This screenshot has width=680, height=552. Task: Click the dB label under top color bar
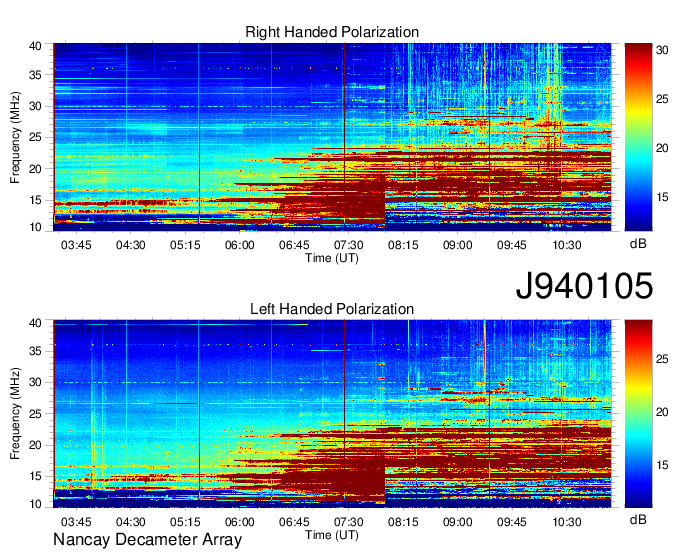(638, 244)
